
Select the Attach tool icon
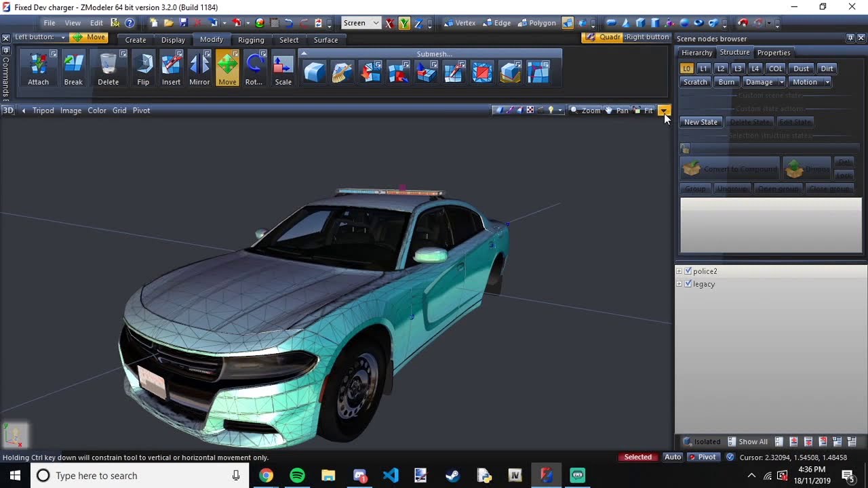point(38,69)
